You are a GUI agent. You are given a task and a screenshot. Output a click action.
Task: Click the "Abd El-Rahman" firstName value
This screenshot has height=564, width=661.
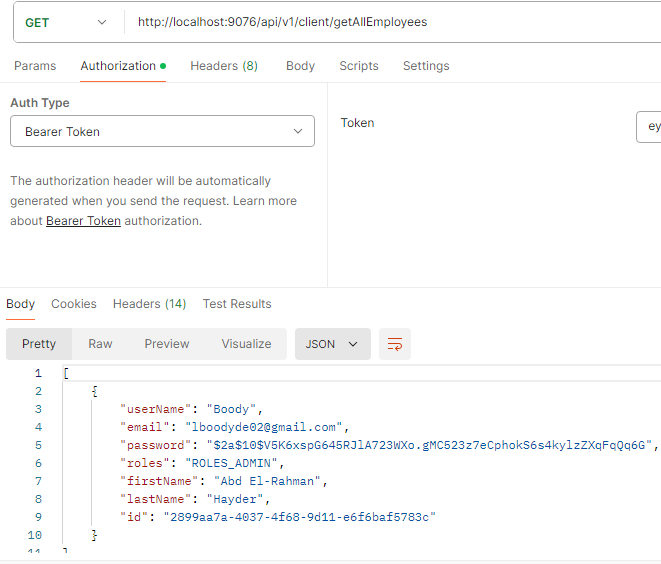tap(267, 481)
